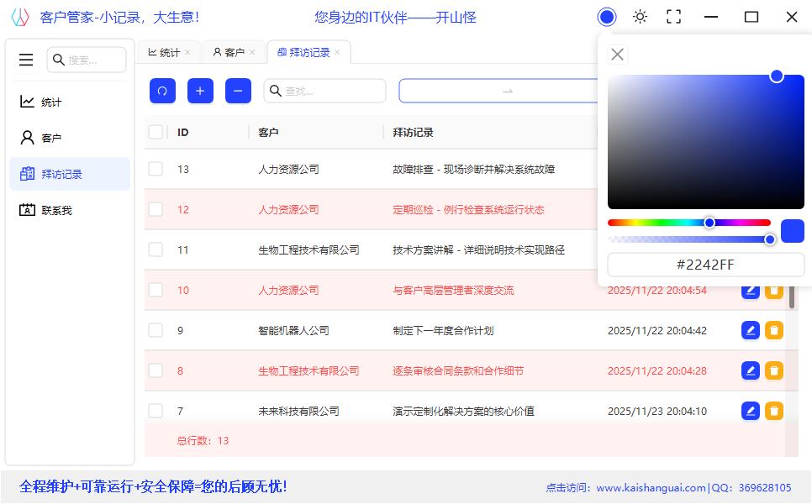Edit the row with ID 10
Viewport: 812px width, 504px height.
tap(751, 291)
